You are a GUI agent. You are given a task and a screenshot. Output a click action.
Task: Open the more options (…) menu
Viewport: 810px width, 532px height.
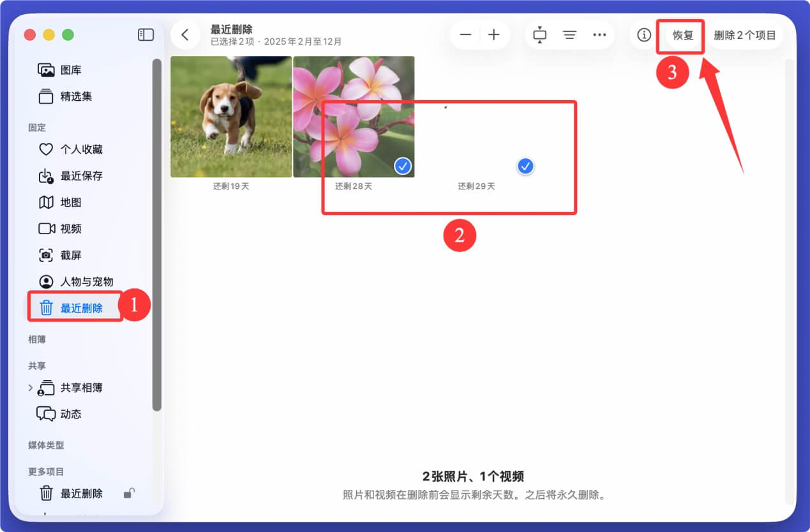(599, 35)
